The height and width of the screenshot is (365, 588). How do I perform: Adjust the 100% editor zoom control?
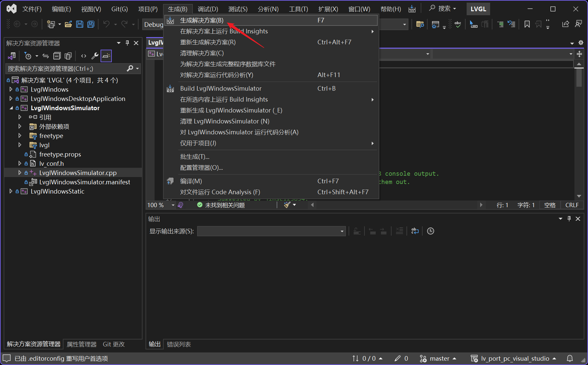(x=157, y=205)
